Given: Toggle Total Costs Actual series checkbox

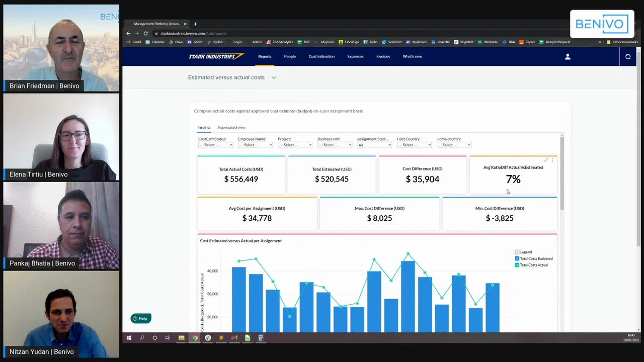Looking at the screenshot, I should point(517,265).
